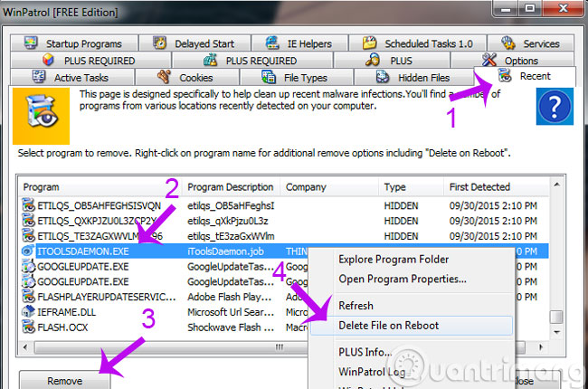Image resolution: width=588 pixels, height=389 pixels.
Task: Click icon of first GOOGLEUPDATE.EXE row
Action: 29,266
